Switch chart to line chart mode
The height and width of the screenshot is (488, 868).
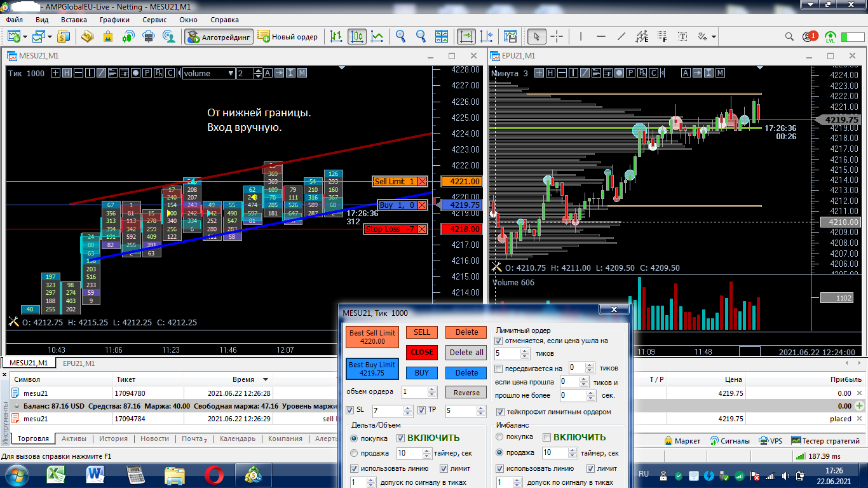point(377,36)
